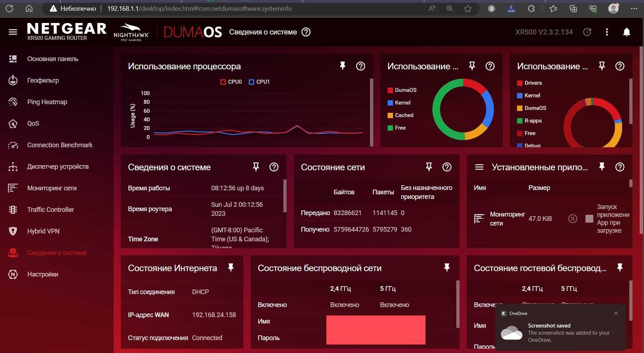Pin the Состояние сети panel
This screenshot has width=644, height=353.
click(429, 167)
